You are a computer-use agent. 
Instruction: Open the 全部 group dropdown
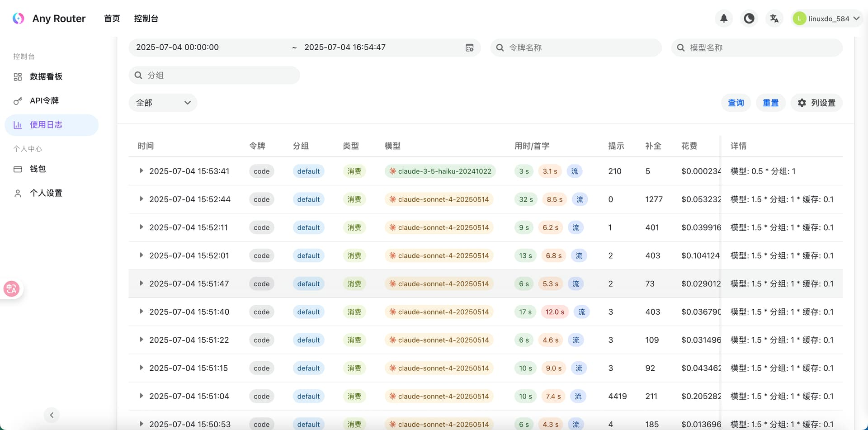coord(163,103)
